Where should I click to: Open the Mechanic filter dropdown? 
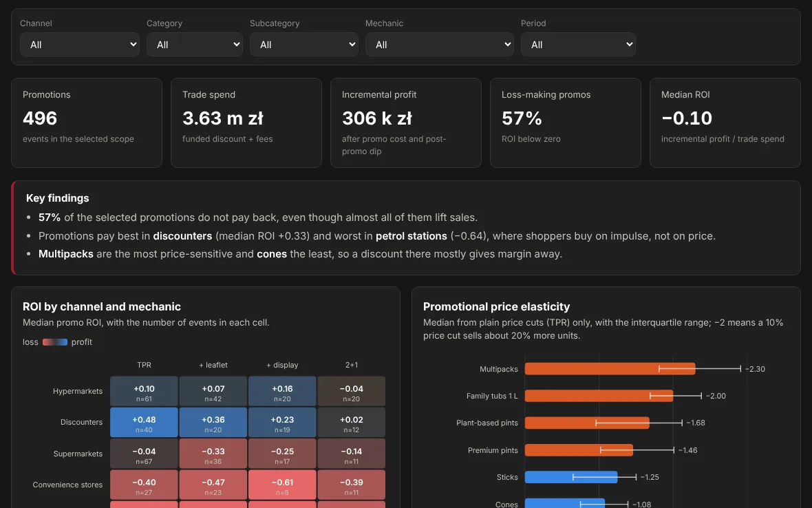pos(439,45)
